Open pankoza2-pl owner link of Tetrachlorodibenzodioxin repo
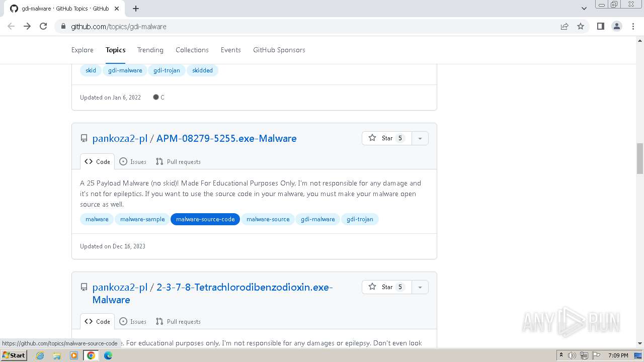The image size is (644, 362). coord(120,287)
